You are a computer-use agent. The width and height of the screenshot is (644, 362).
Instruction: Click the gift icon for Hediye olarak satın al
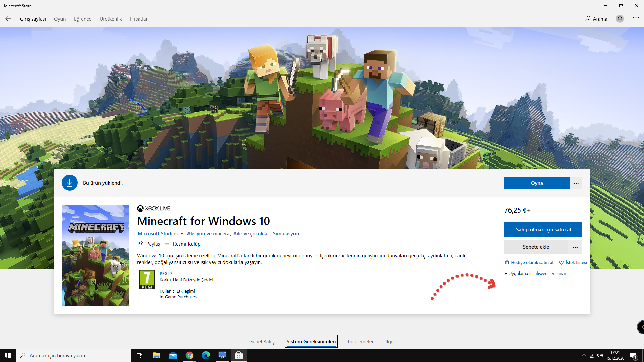pos(507,262)
